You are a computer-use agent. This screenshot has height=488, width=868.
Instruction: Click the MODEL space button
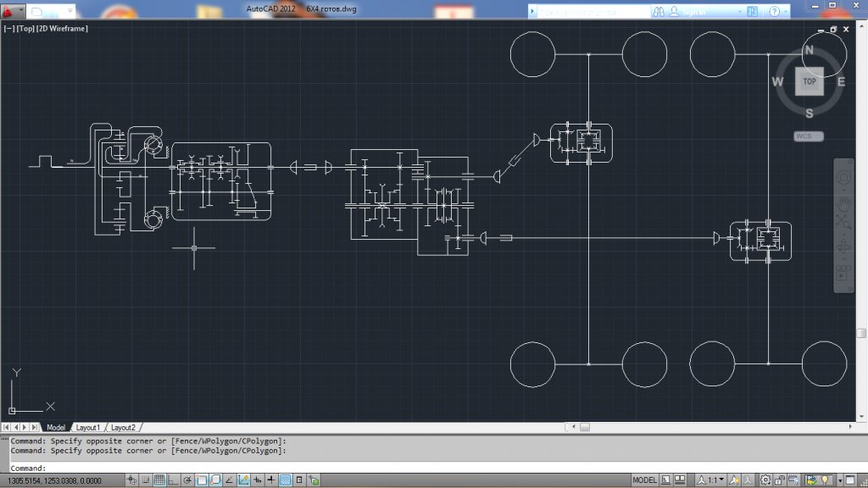click(644, 480)
